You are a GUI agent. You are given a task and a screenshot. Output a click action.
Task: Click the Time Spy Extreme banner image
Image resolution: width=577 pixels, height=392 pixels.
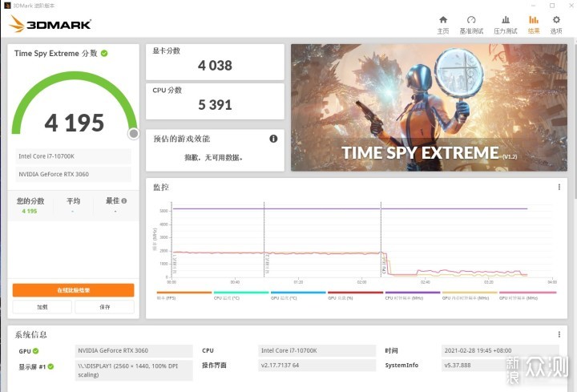[429, 107]
